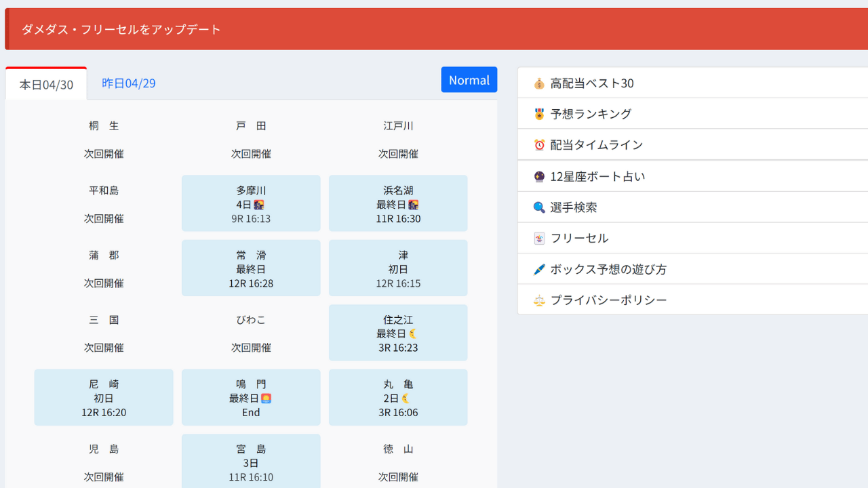Image resolution: width=868 pixels, height=488 pixels.
Task: Click the medal icon beside 予想ランキング
Action: (538, 113)
